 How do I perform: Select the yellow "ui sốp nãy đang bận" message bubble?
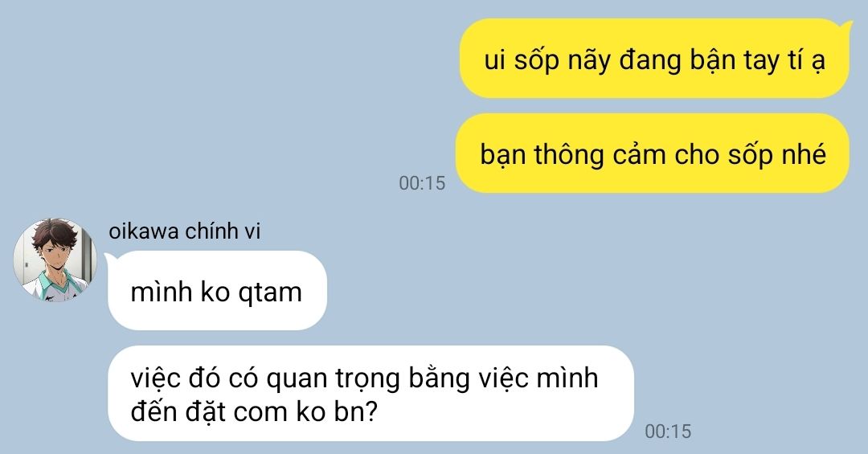click(654, 59)
